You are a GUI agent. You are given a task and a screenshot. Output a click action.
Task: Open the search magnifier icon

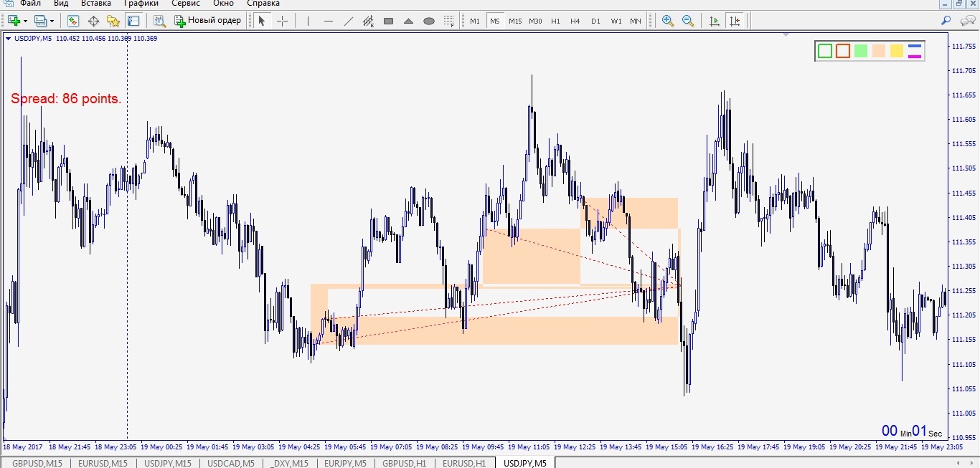coord(946,21)
